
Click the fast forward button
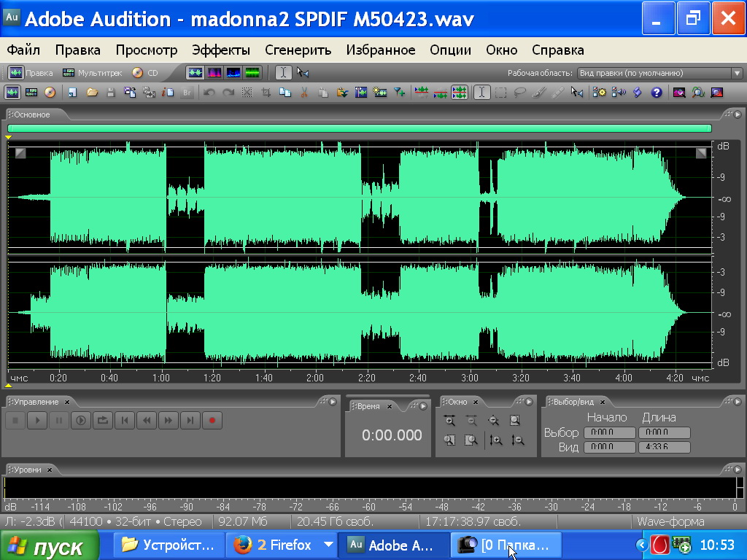(x=169, y=421)
